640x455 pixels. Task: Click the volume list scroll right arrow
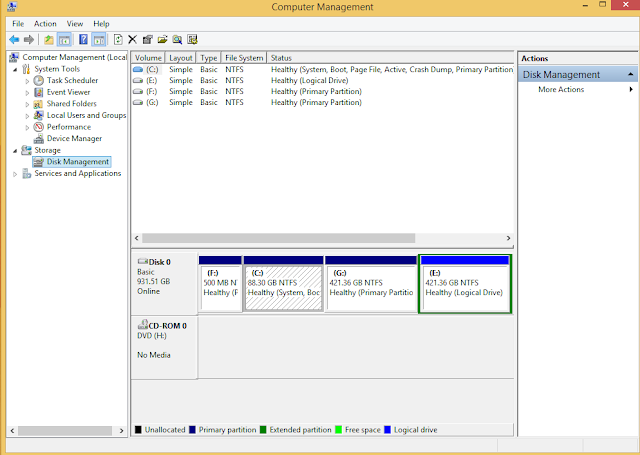tap(508, 238)
